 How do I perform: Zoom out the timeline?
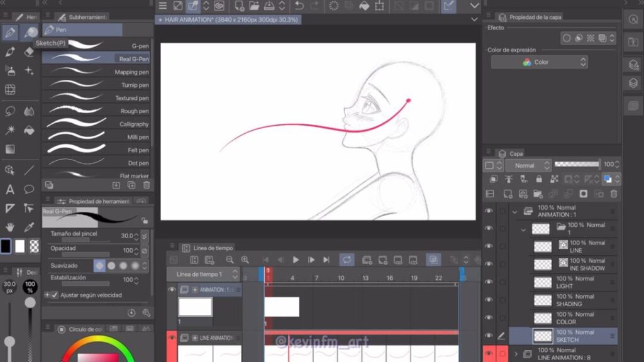[x=230, y=260]
